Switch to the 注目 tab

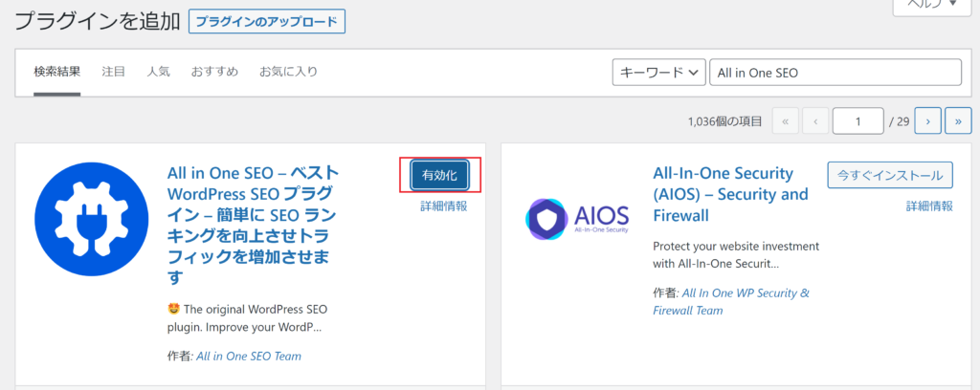(114, 72)
